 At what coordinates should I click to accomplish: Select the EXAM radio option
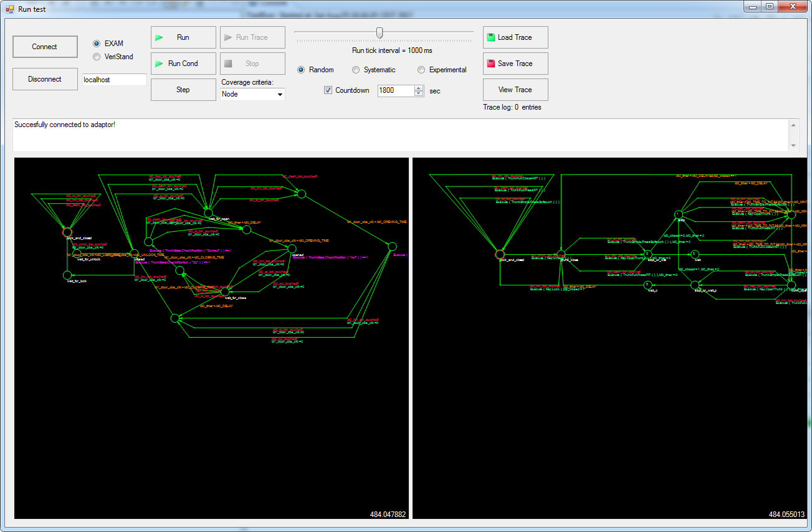(x=97, y=44)
